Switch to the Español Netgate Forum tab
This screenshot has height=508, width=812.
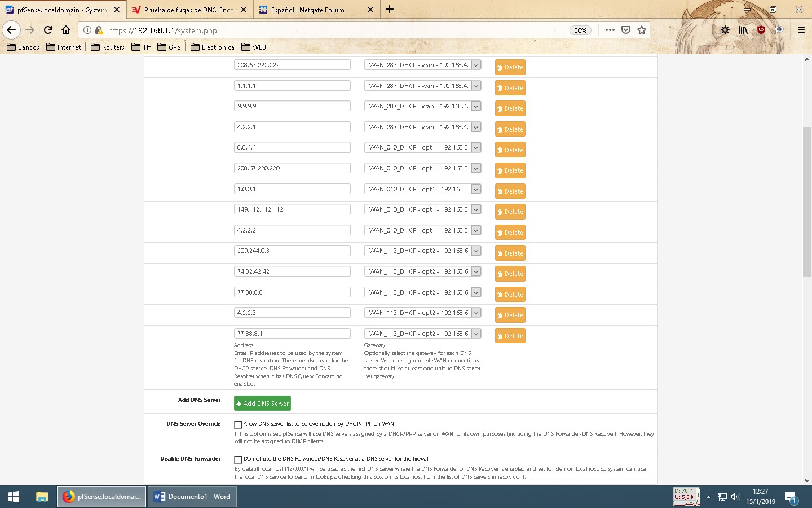pyautogui.click(x=307, y=10)
